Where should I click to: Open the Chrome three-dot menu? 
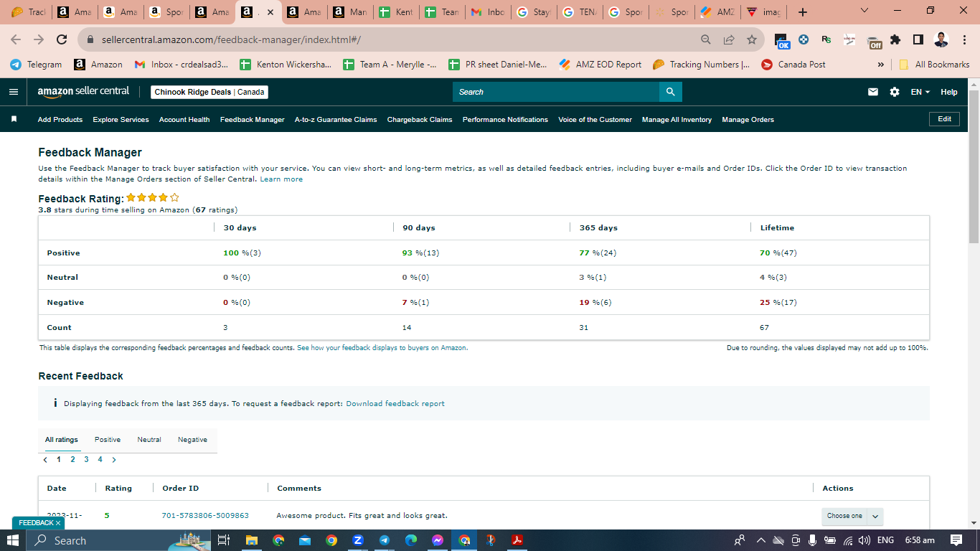(x=964, y=39)
